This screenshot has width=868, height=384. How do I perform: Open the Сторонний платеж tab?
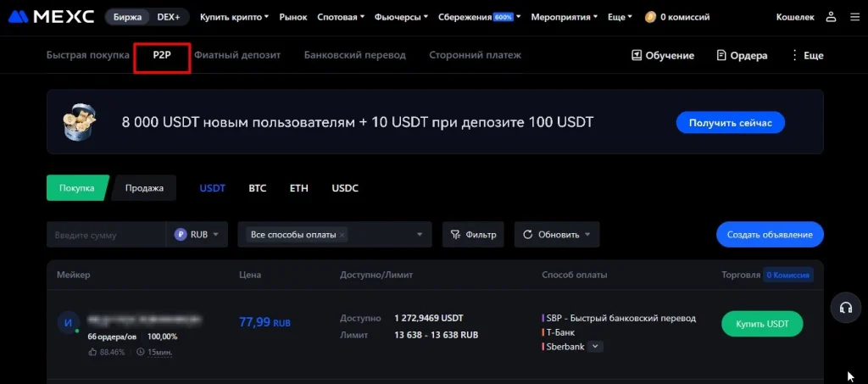coord(475,55)
